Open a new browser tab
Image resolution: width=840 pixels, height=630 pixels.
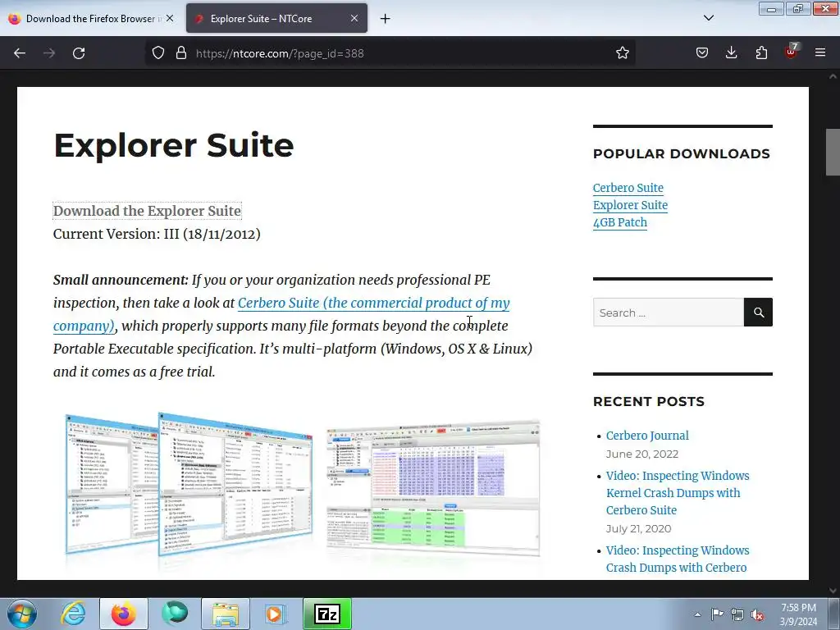pyautogui.click(x=386, y=19)
